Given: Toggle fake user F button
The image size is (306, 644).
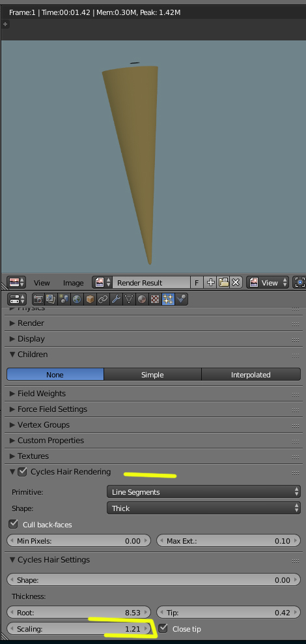Looking at the screenshot, I should click(x=197, y=283).
